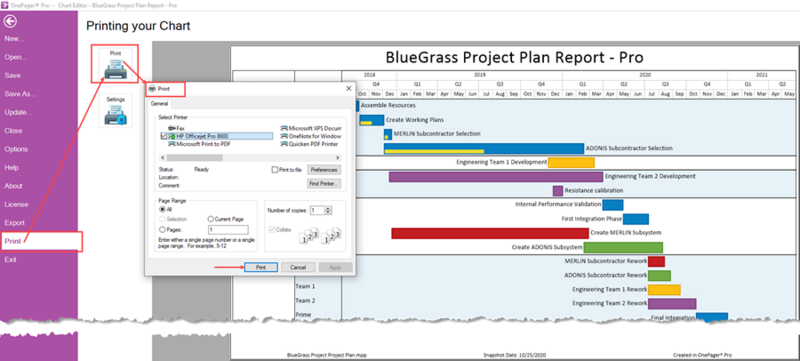Click printer list scrollbar left arrow

pyautogui.click(x=163, y=158)
